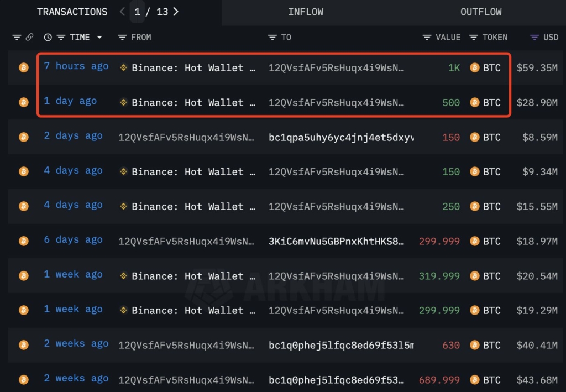Viewport: 566px width, 392px height.
Task: Go to the previous transactions page
Action: [122, 12]
